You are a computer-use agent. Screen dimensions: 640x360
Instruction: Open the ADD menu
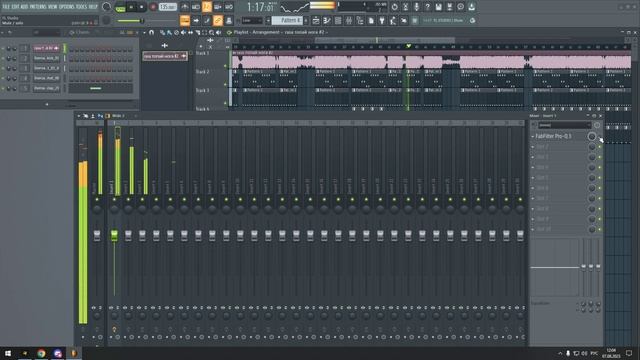[24, 7]
